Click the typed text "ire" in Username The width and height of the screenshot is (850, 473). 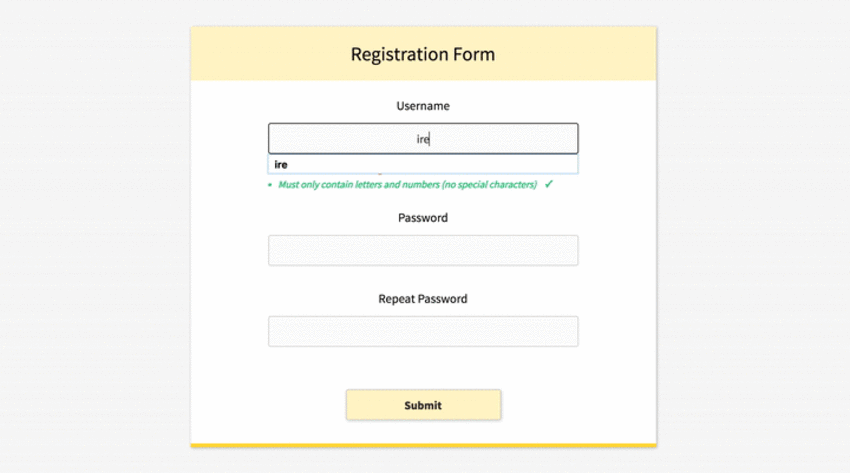(x=423, y=139)
